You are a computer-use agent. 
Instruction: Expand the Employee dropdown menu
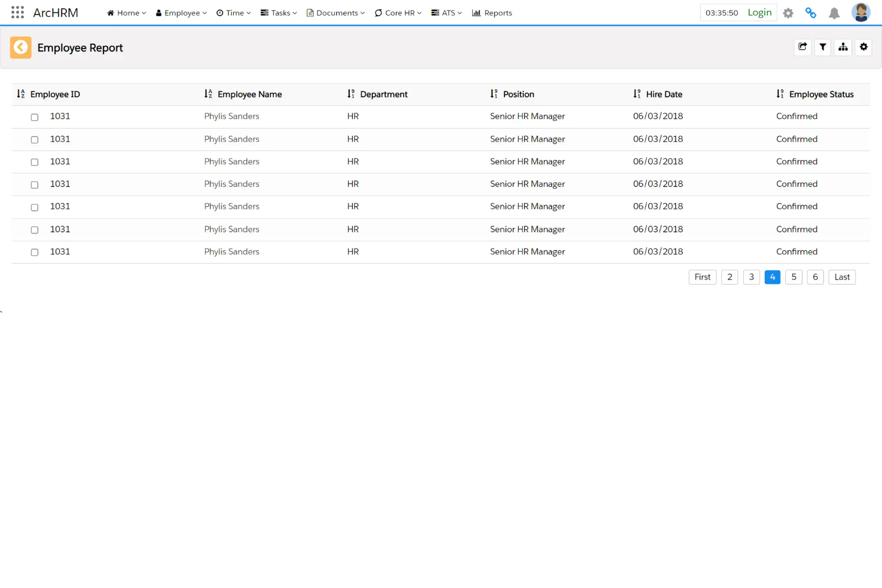point(181,13)
